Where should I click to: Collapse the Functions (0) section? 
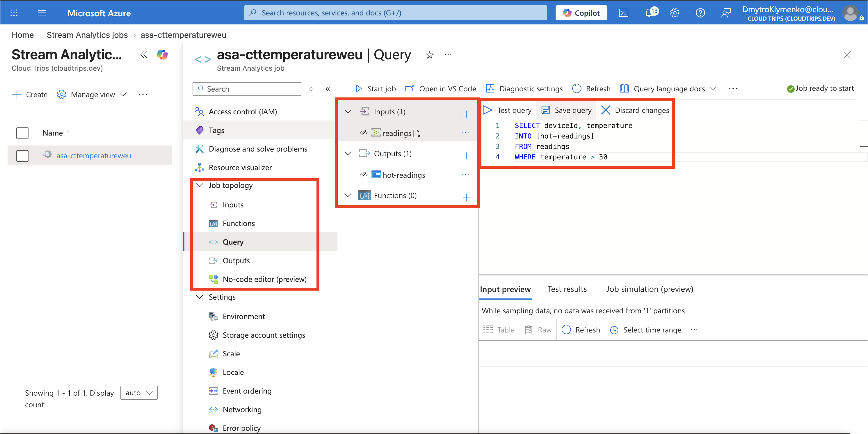pos(348,195)
